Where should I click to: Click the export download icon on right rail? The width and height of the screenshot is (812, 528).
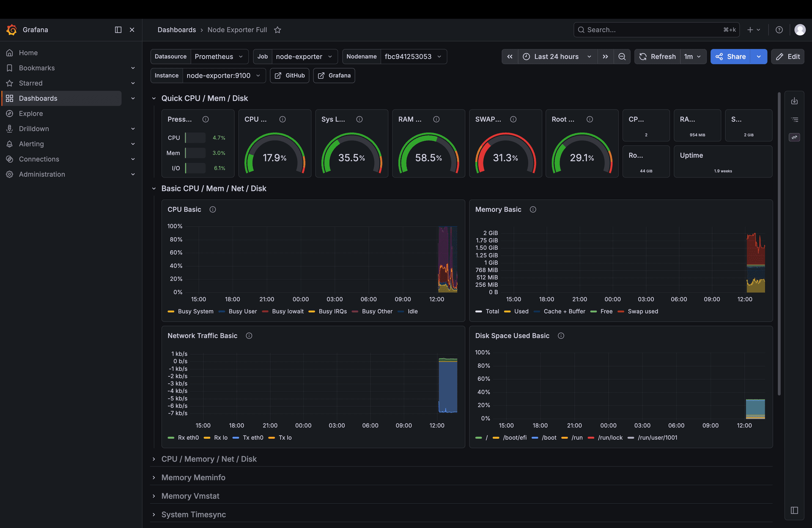click(x=794, y=101)
